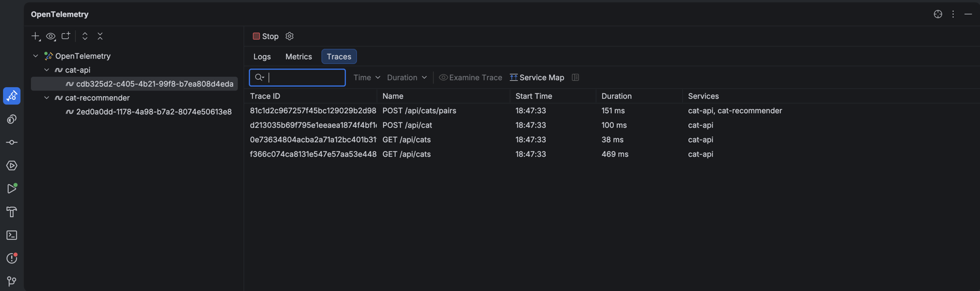Click the 100 ms duration cell
Screen dimensions: 980x291
[613, 125]
